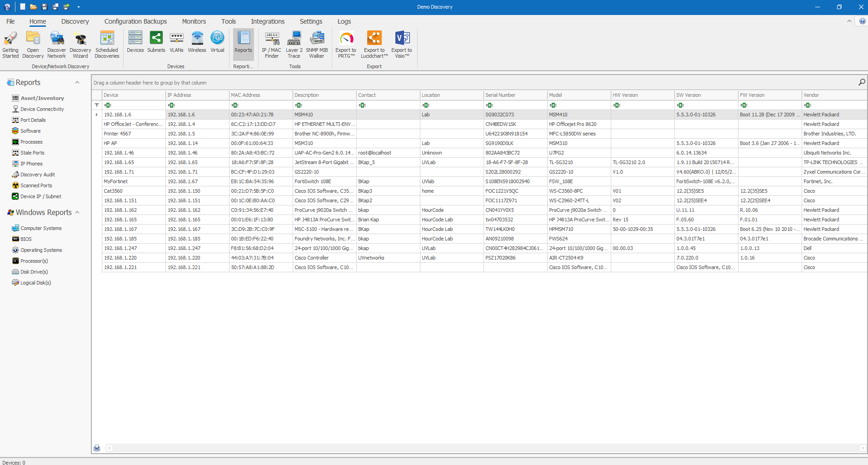Click the print icon below grid
The height and width of the screenshot is (465, 868).
(x=97, y=448)
